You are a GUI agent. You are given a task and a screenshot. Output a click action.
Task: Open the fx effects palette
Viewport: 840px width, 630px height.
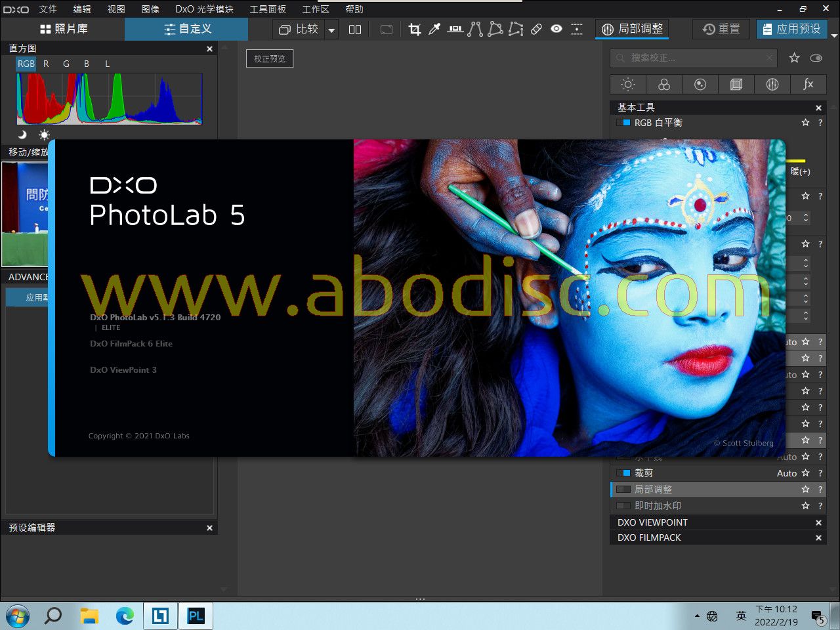tap(808, 84)
